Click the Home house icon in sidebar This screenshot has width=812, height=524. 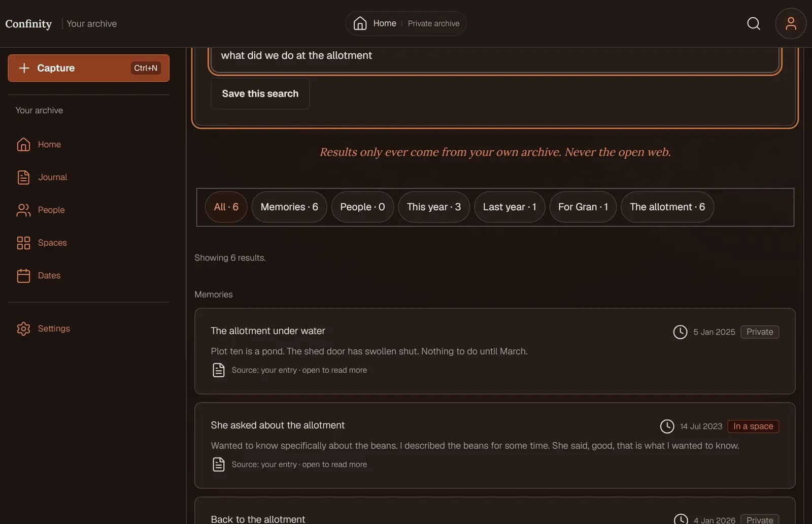[23, 144]
